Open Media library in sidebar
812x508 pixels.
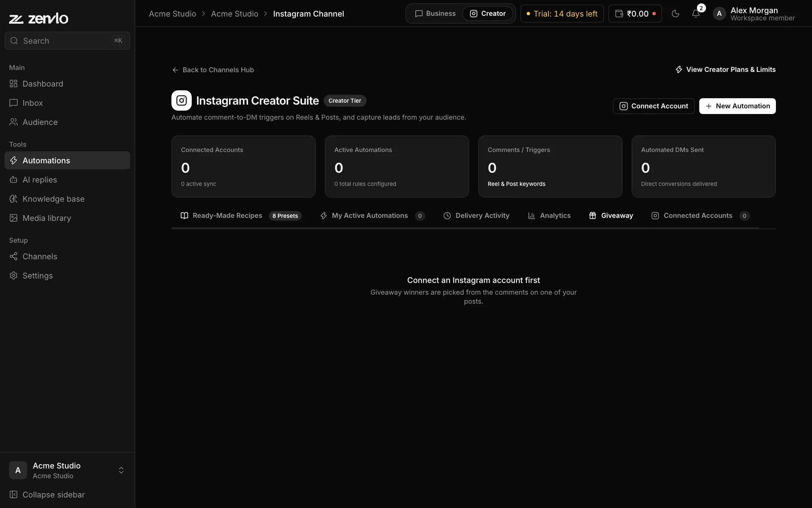click(67, 218)
